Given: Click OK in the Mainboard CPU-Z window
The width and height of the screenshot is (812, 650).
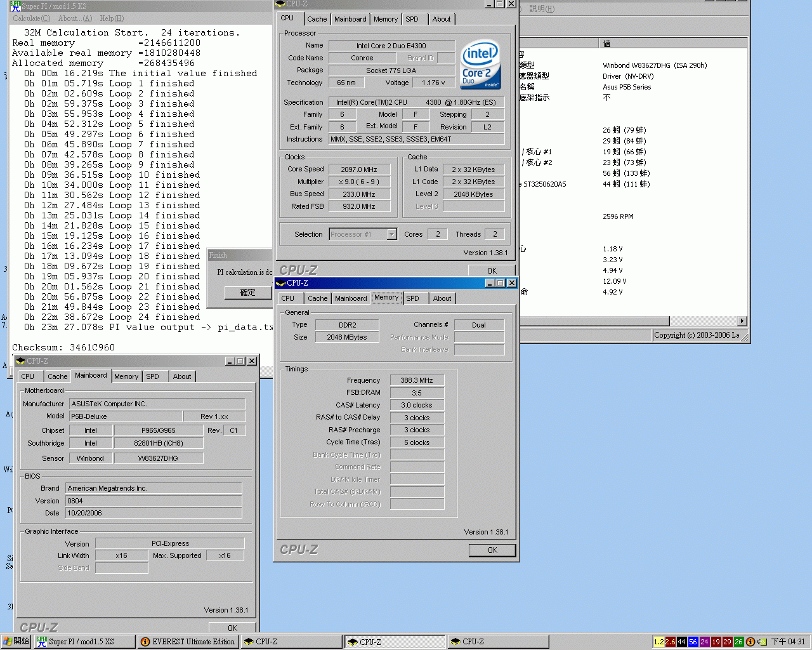Looking at the screenshot, I should coord(232,628).
